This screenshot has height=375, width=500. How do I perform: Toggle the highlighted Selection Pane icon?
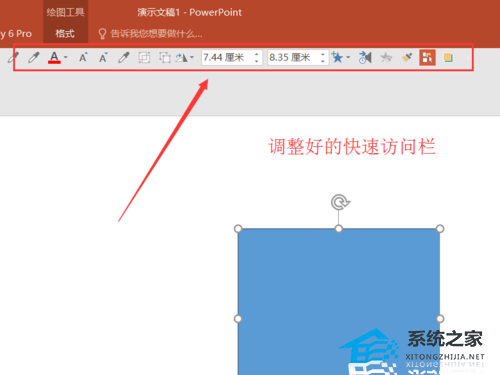pyautogui.click(x=427, y=58)
